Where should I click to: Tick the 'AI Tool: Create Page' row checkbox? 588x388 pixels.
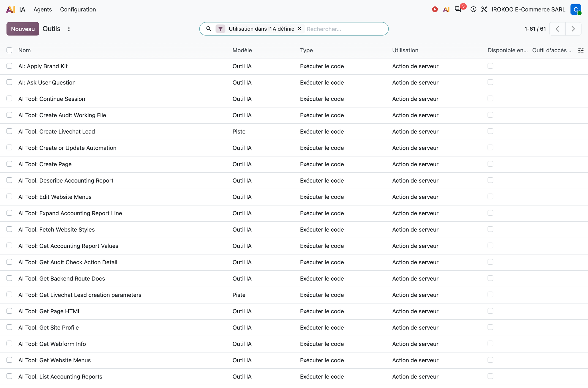9,164
